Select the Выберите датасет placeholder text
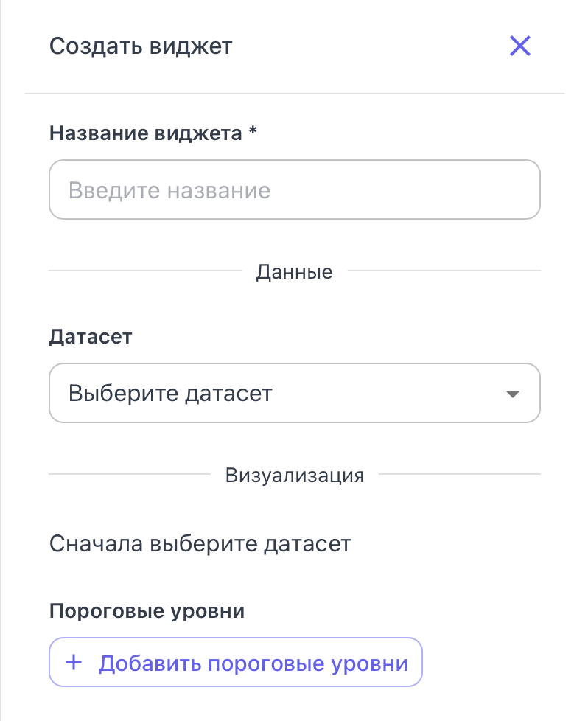The image size is (588, 721). click(x=170, y=393)
